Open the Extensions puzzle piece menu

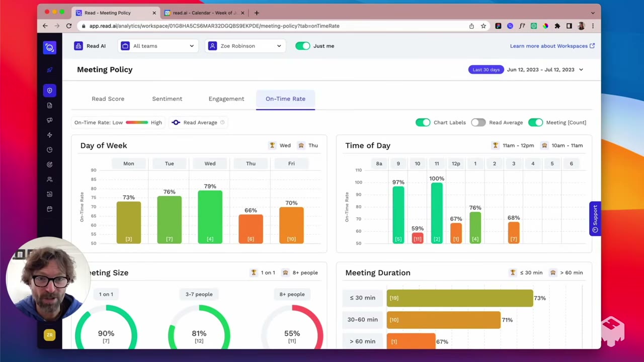(557, 26)
